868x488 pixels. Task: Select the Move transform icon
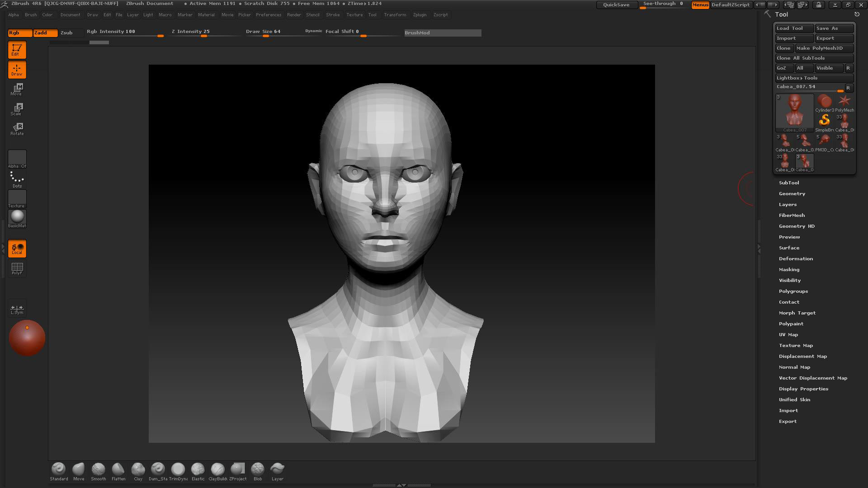pos(17,89)
